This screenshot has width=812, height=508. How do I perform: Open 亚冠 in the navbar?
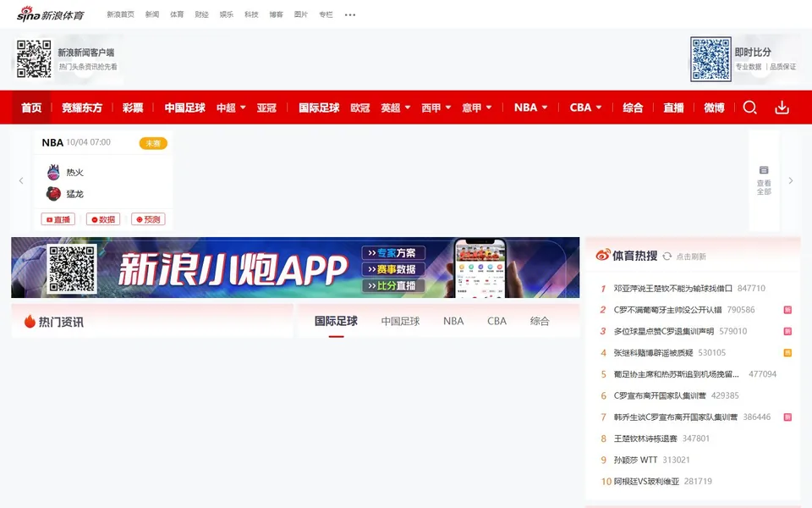[x=266, y=108]
